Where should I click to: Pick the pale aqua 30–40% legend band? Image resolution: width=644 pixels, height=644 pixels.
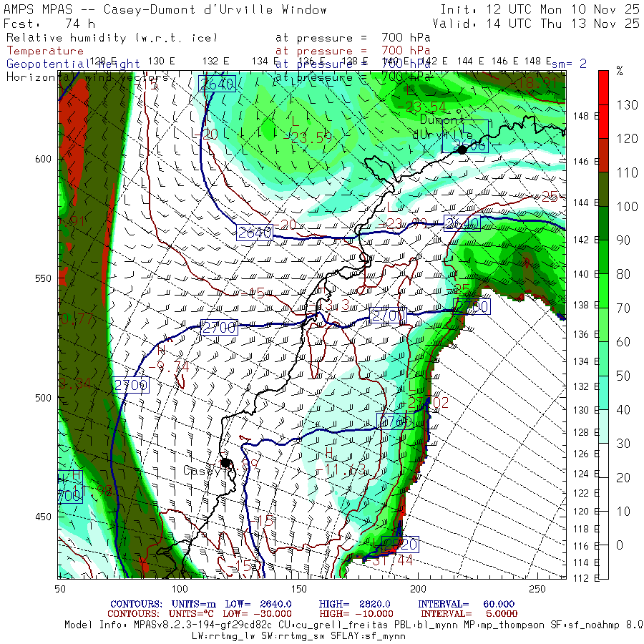click(603, 426)
